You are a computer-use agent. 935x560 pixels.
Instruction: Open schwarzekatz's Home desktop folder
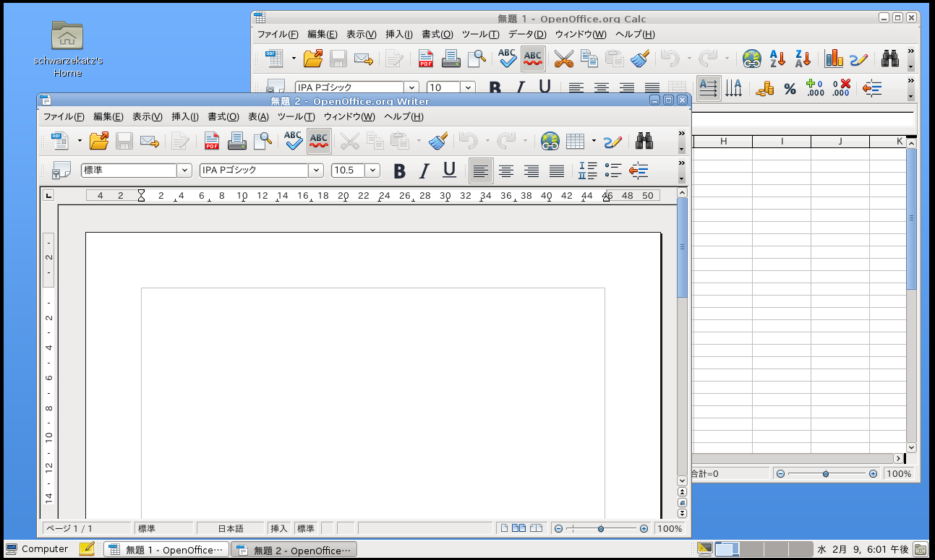pos(68,49)
